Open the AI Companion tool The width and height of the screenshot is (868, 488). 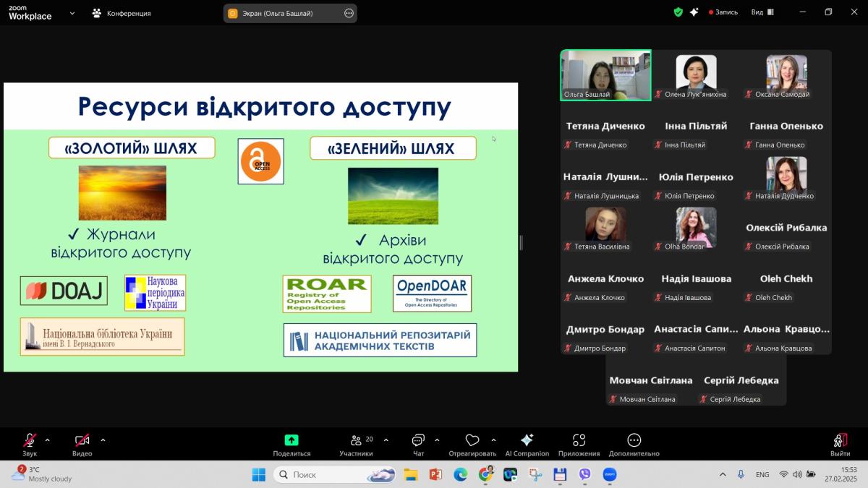(527, 440)
